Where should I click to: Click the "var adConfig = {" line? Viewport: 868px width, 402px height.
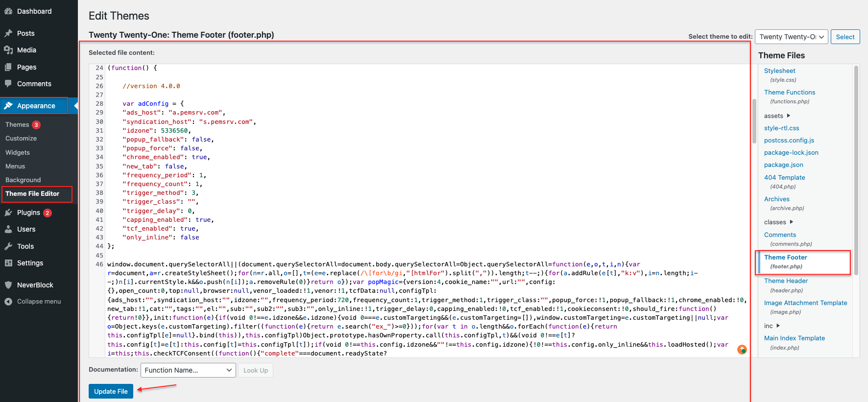[x=153, y=104]
